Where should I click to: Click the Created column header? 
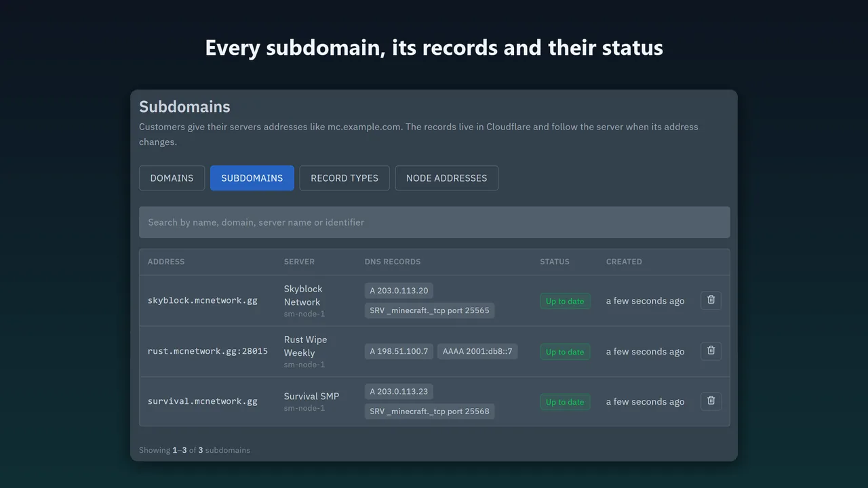624,262
